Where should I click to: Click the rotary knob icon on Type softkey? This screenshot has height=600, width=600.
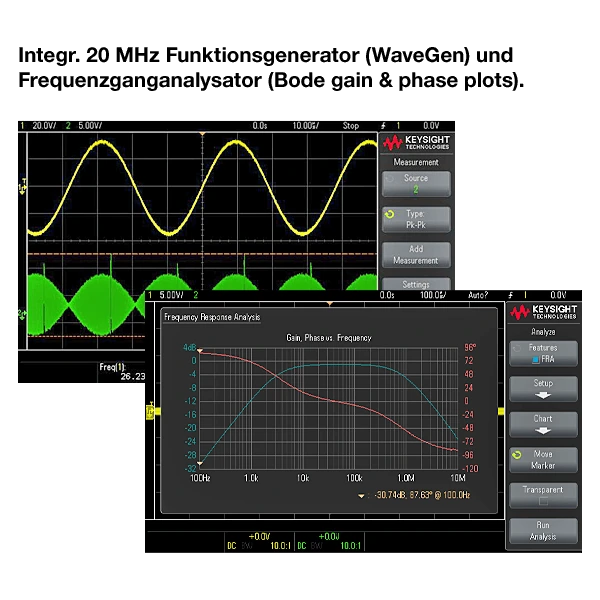point(388,214)
